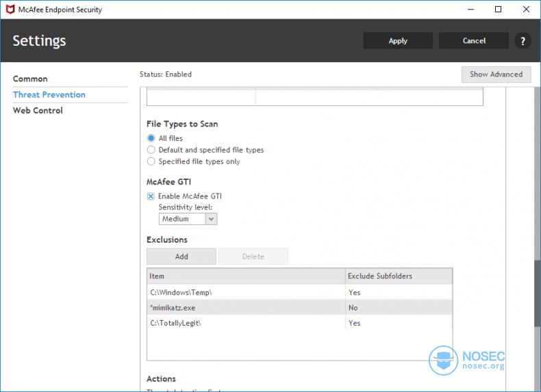Select Default and specified file types
The width and height of the screenshot is (541, 392).
click(151, 150)
